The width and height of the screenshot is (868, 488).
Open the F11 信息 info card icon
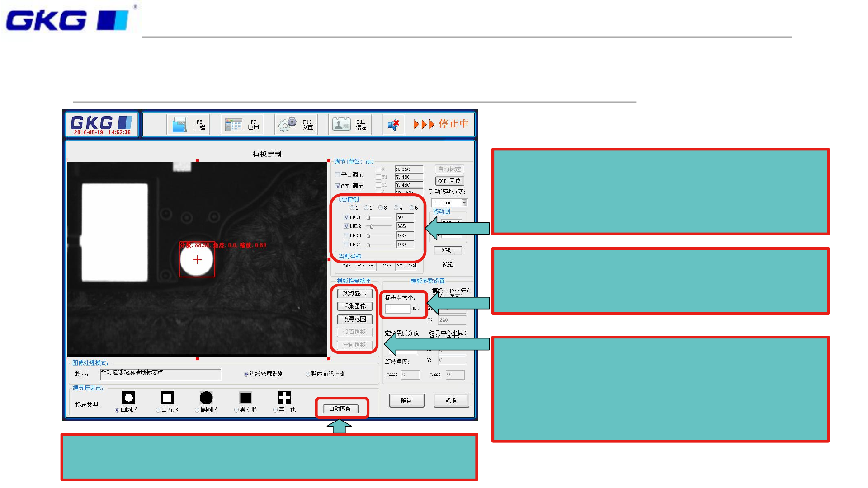(341, 124)
